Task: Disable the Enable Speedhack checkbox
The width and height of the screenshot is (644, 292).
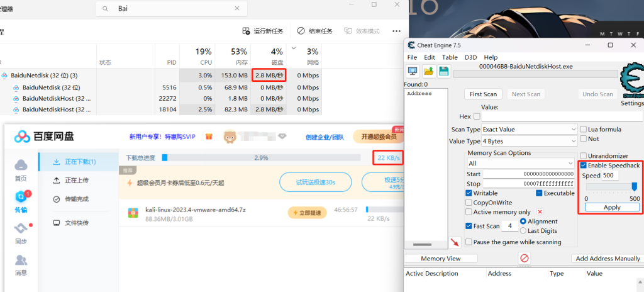Action: click(584, 165)
